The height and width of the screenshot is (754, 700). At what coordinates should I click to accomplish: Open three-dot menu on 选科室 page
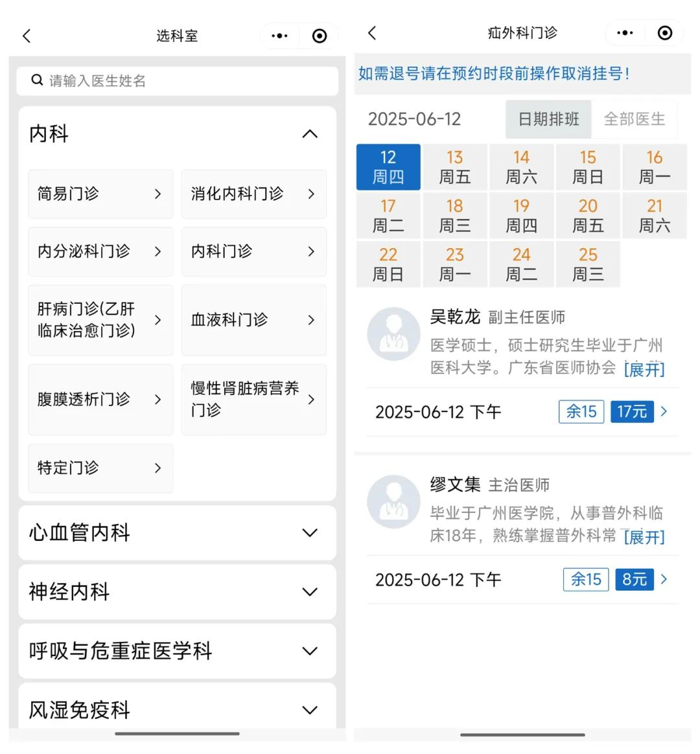click(x=279, y=36)
